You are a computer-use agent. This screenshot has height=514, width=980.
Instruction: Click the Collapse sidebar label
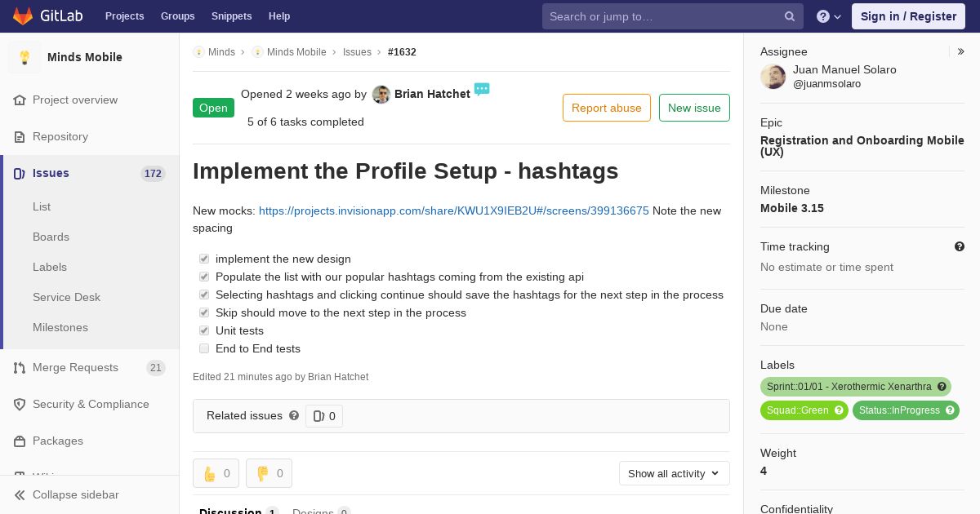coord(76,494)
